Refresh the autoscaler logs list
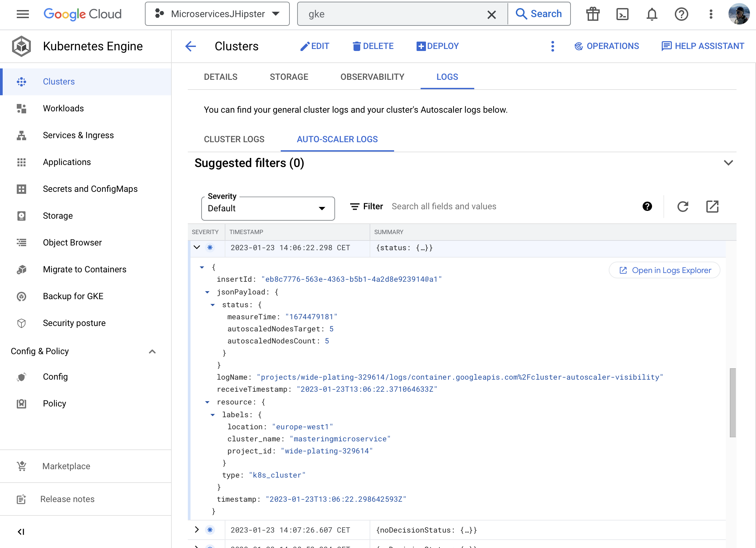The height and width of the screenshot is (548, 756). click(683, 207)
